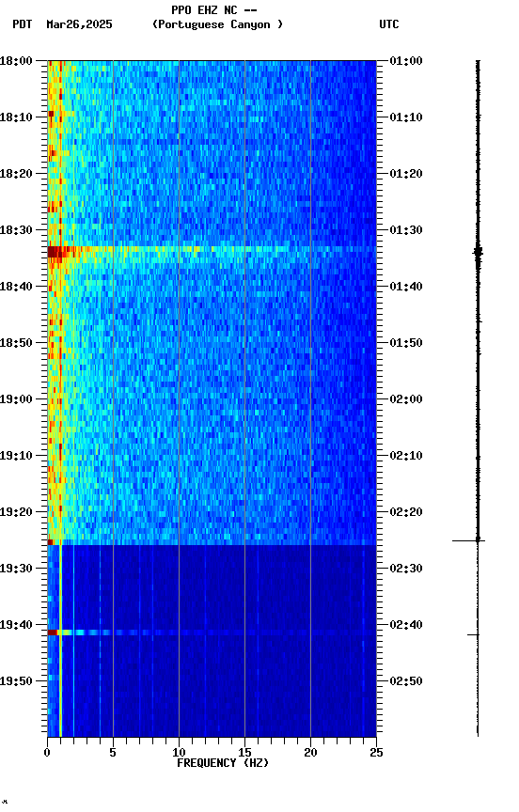
Task: Click the 'PDT' timezone label
Action: point(23,24)
